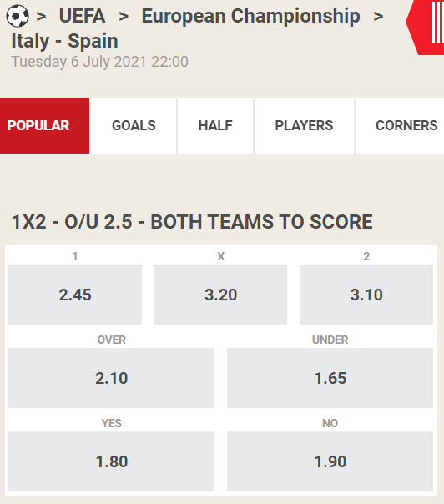
Task: Pick home win odds 2.45
Action: tap(75, 295)
